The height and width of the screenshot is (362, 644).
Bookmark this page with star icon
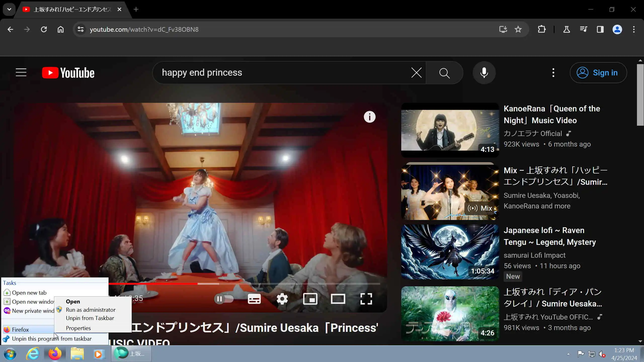pos(518,29)
